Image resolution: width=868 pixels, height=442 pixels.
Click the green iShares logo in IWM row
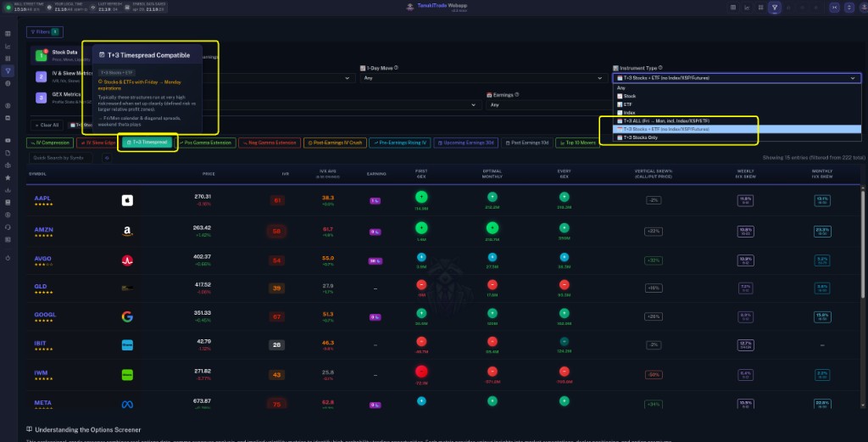[127, 375]
